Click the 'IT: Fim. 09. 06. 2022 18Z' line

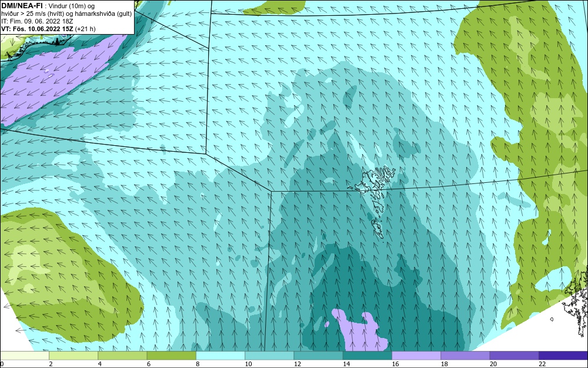[36, 21]
